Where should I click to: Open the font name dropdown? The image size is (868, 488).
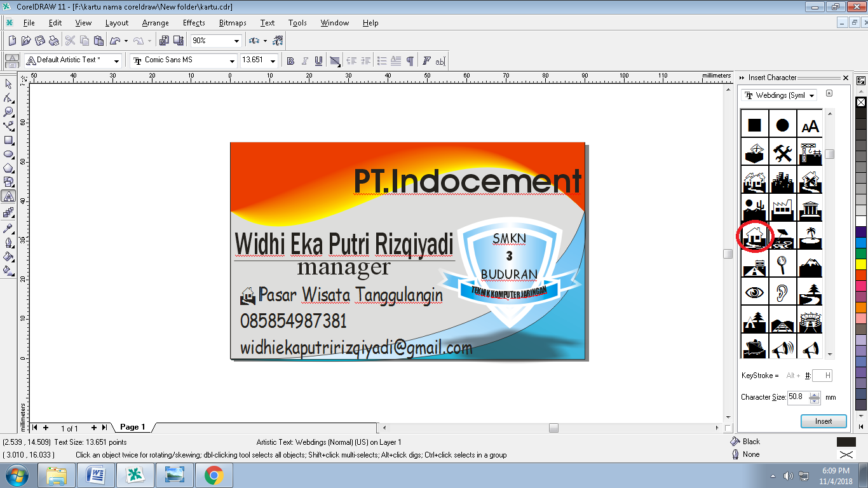tap(232, 60)
